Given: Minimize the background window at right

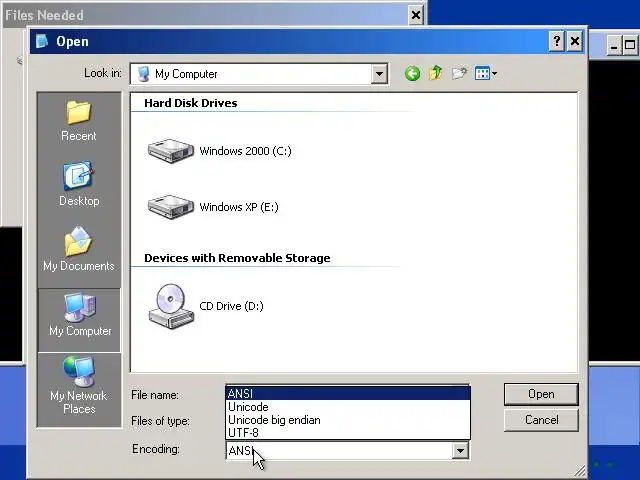Looking at the screenshot, I should (x=613, y=44).
